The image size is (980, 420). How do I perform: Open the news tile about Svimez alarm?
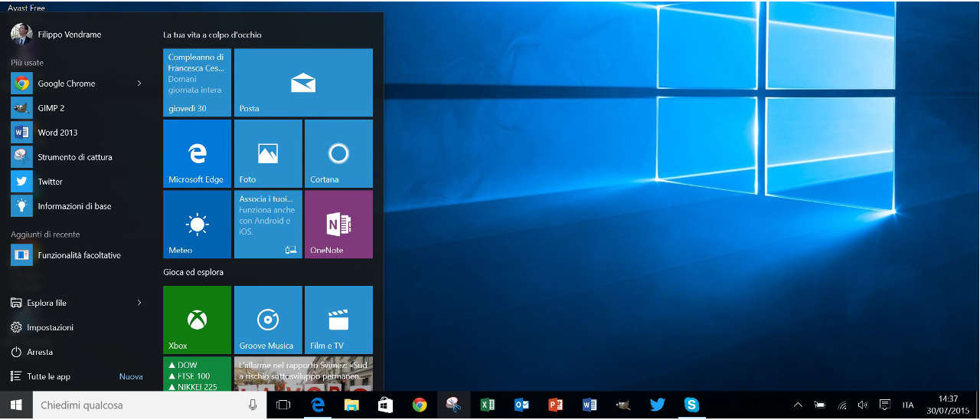click(303, 374)
